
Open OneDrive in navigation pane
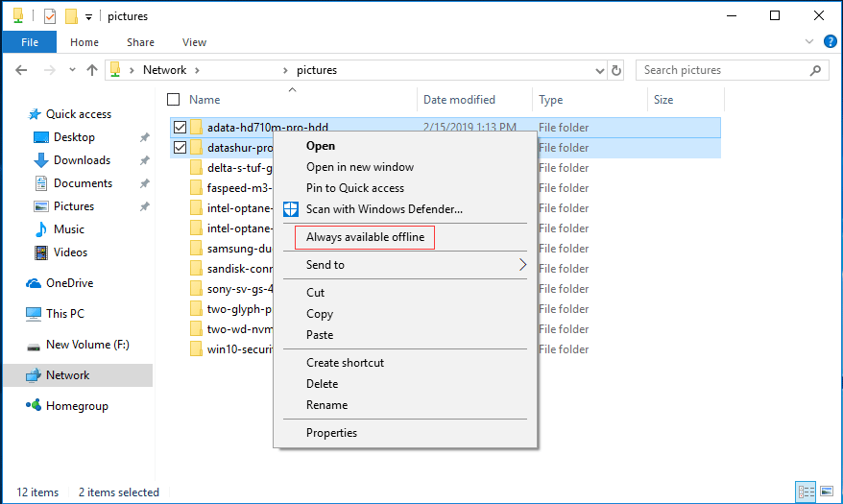click(69, 283)
